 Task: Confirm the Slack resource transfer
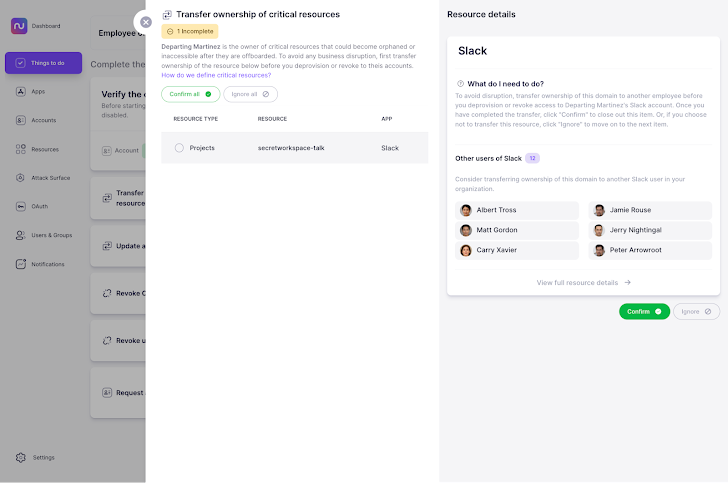pos(644,312)
